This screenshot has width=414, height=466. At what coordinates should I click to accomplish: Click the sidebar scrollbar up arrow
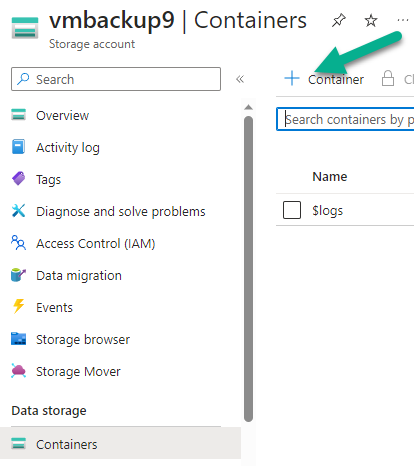[x=248, y=107]
